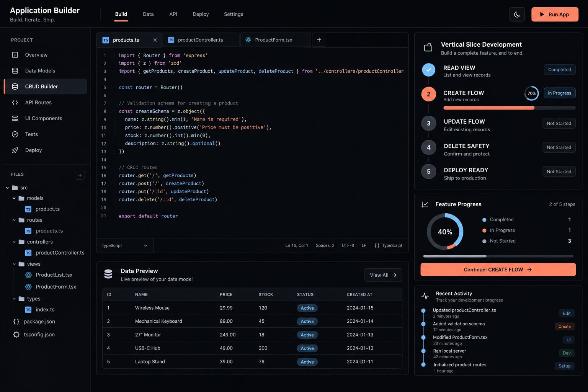Click the ProductList.tsx React icon
This screenshot has width=588, height=392.
pyautogui.click(x=28, y=275)
